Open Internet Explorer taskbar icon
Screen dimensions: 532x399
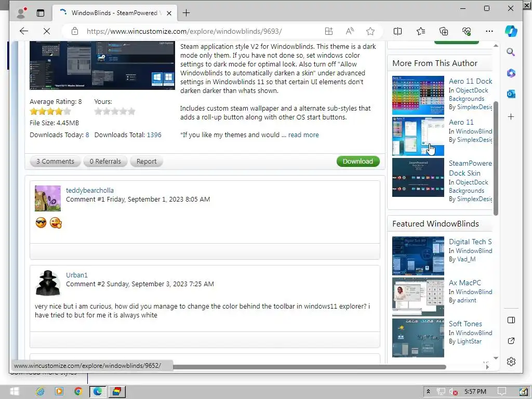40,392
